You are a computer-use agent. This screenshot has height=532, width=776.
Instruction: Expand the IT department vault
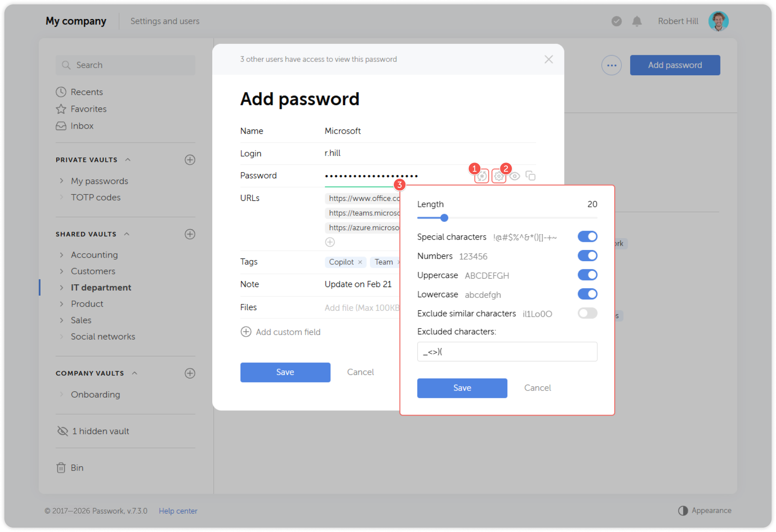pyautogui.click(x=61, y=288)
